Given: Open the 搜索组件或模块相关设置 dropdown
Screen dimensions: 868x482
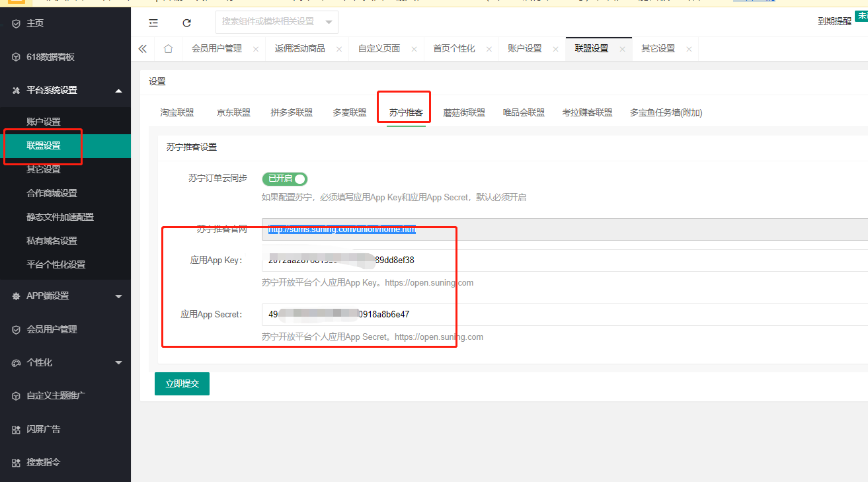Looking at the screenshot, I should click(277, 22).
